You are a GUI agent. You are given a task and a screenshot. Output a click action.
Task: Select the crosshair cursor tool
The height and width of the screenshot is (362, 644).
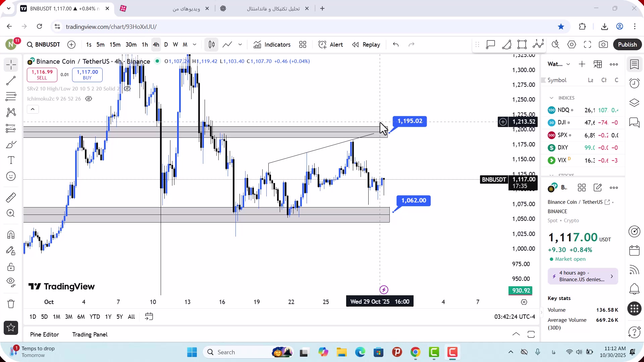11,65
